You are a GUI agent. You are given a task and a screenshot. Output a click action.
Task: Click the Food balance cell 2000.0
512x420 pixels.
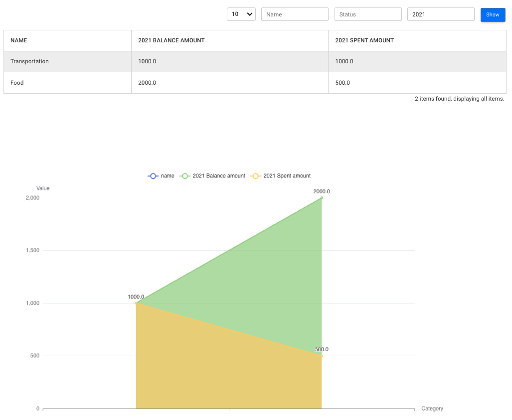tap(147, 83)
